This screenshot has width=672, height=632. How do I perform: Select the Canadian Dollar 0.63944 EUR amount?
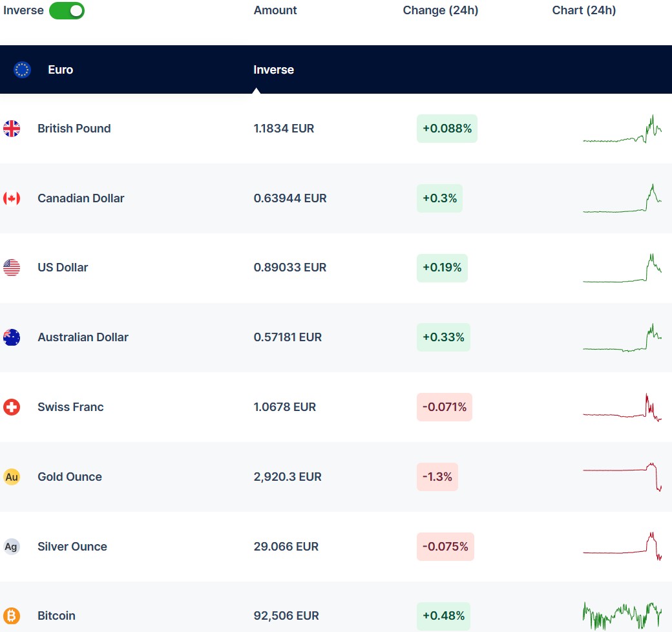click(290, 198)
